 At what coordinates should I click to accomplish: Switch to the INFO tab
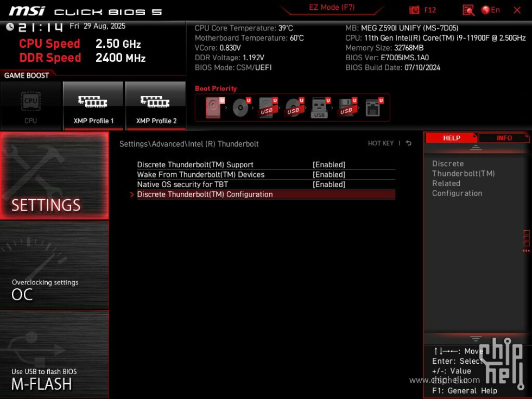(x=504, y=138)
